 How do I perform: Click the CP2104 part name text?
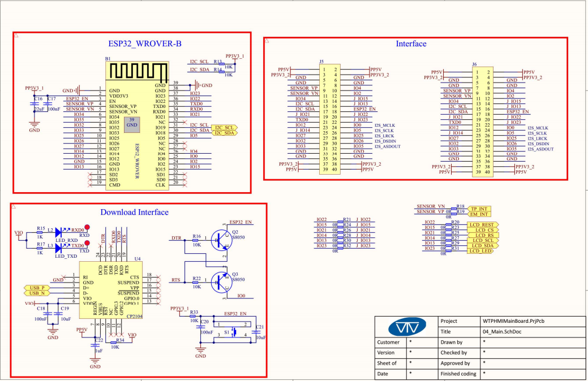[x=134, y=316]
